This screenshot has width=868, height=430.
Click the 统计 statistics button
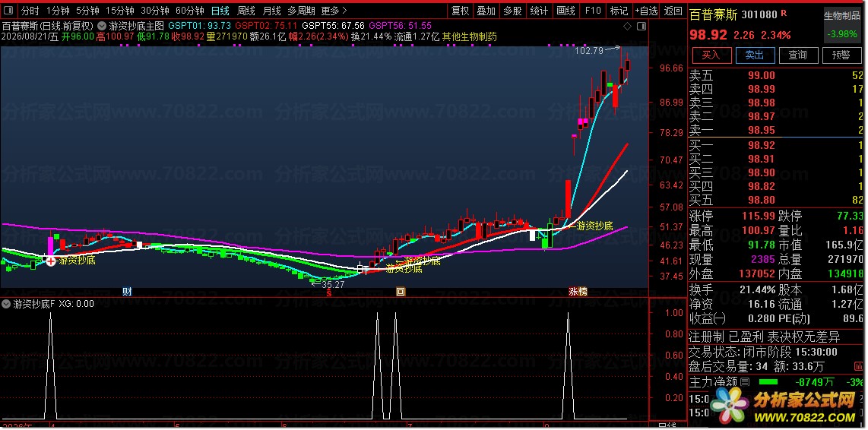pos(539,11)
